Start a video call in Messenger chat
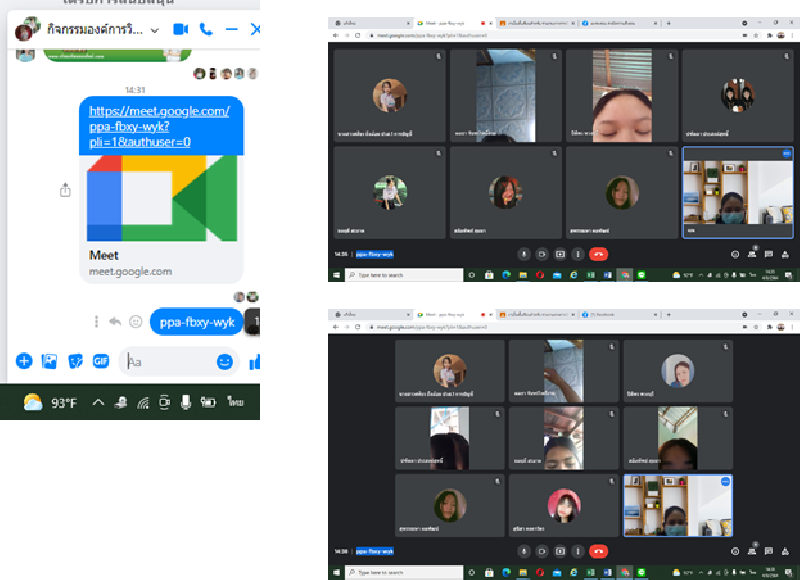Viewport: 800px width, 580px height. click(180, 30)
